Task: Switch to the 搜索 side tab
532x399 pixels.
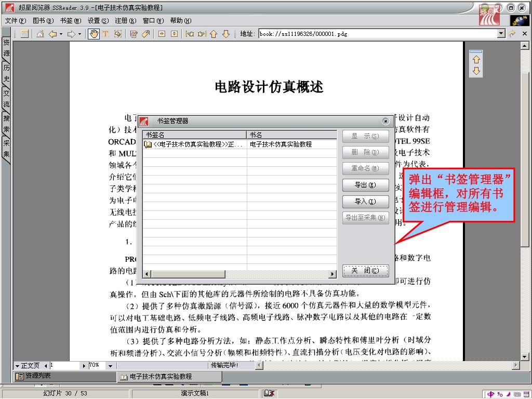Action: (6, 124)
